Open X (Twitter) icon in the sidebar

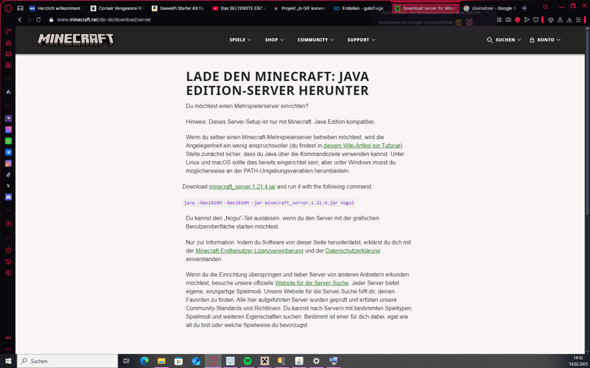8,186
